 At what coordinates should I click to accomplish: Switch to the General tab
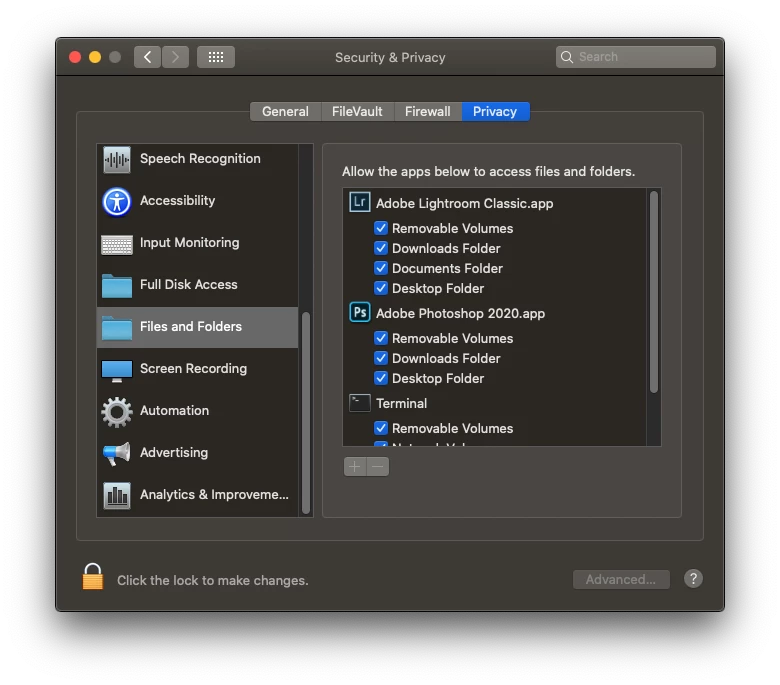coord(286,111)
